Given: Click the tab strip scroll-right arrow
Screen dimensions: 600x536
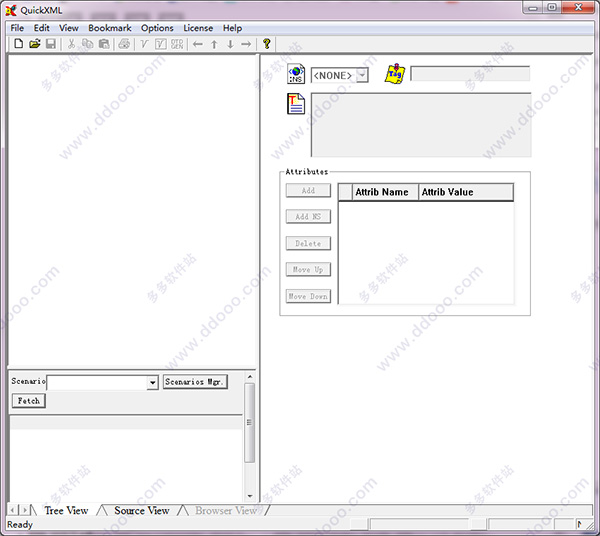Looking at the screenshot, I should 24,510.
